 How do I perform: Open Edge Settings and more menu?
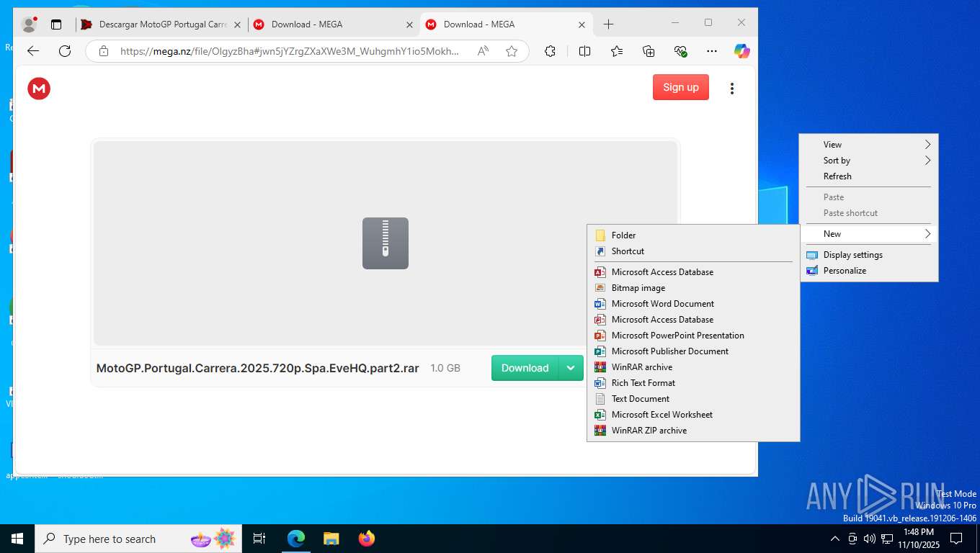click(712, 51)
